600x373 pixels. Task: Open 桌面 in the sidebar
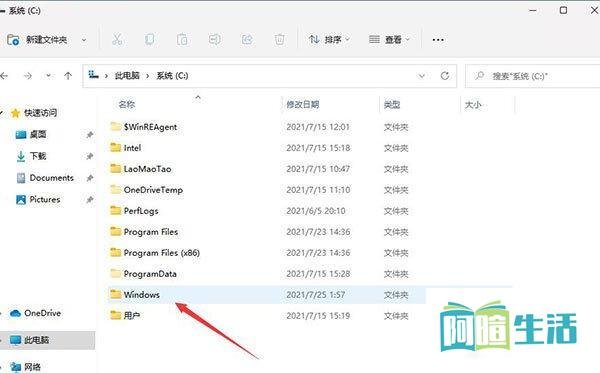(38, 134)
